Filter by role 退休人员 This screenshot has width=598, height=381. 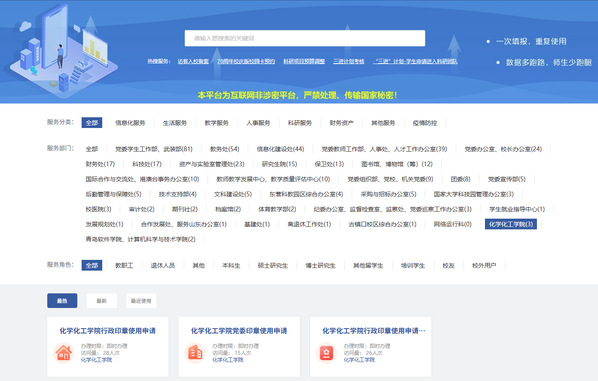pos(163,265)
